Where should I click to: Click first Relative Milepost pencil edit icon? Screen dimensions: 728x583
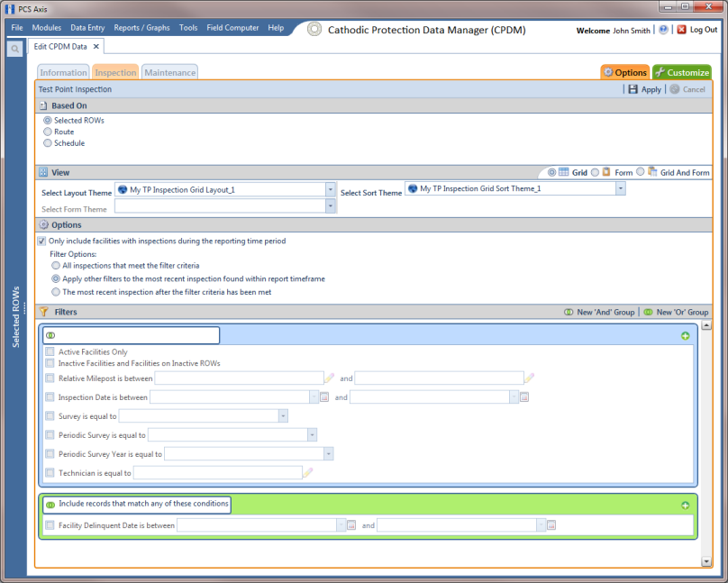(329, 378)
